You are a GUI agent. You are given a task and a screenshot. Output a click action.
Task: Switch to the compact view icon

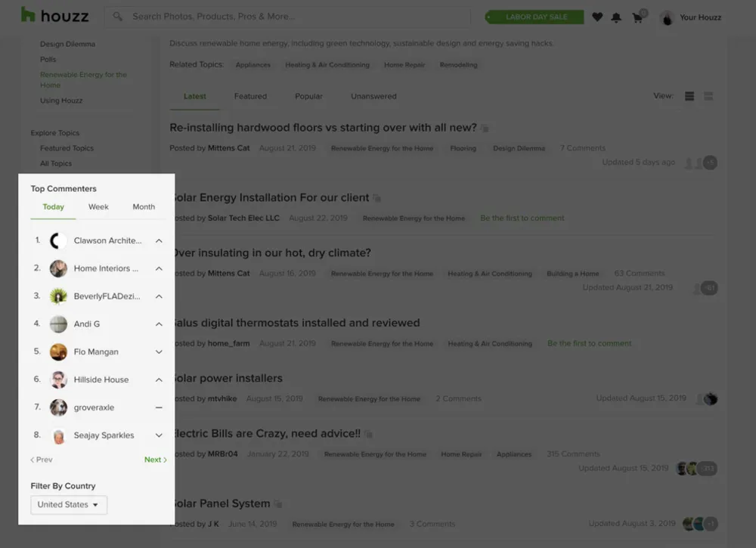[708, 96]
